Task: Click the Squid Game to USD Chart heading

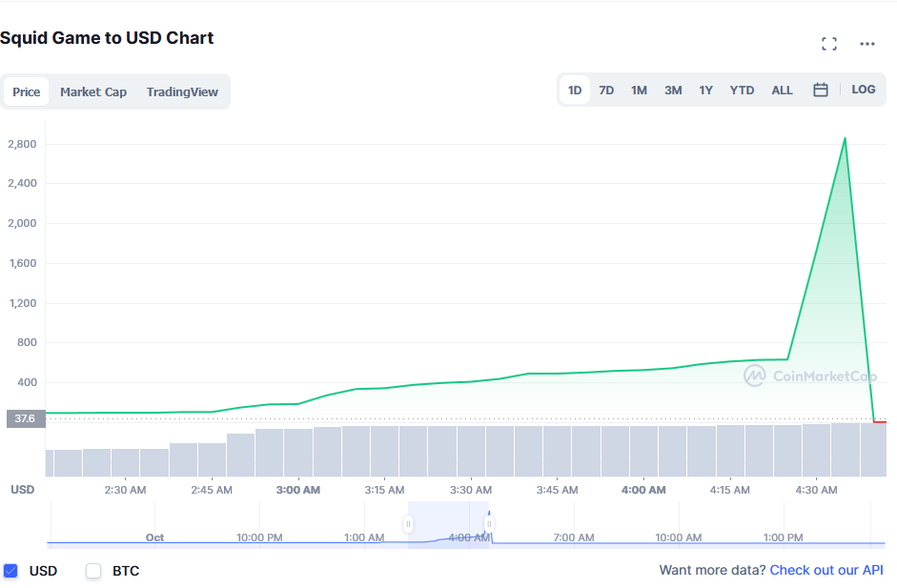Action: 107,38
